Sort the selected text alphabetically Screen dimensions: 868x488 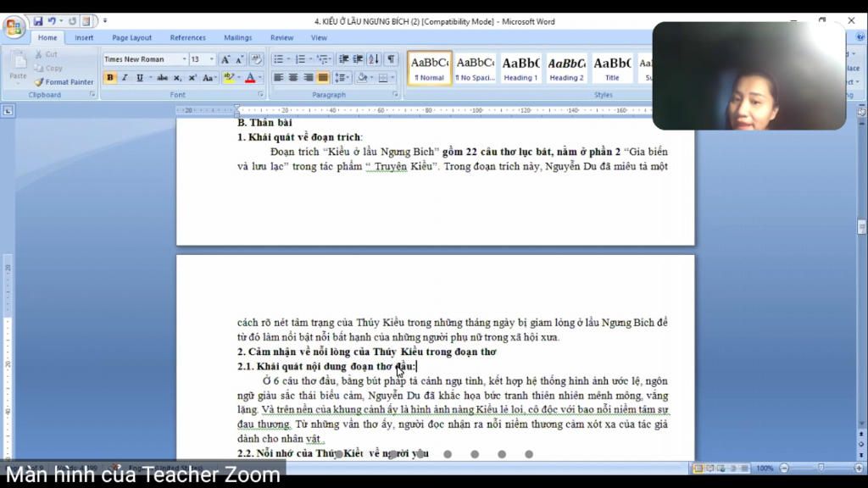374,59
